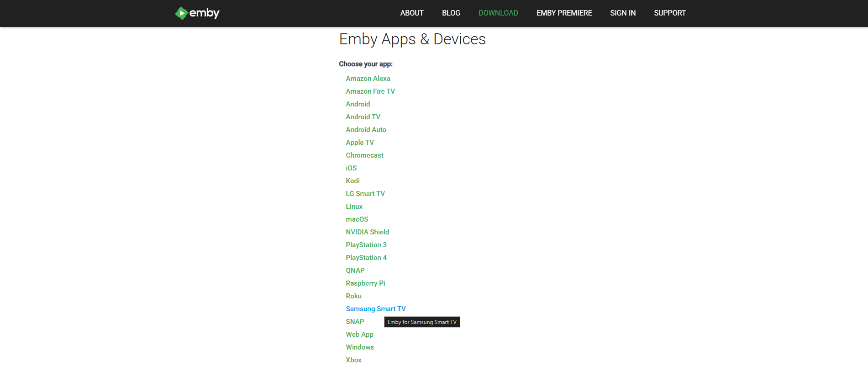The width and height of the screenshot is (868, 382).
Task: Click the 'Choose your app:' label
Action: 366,64
